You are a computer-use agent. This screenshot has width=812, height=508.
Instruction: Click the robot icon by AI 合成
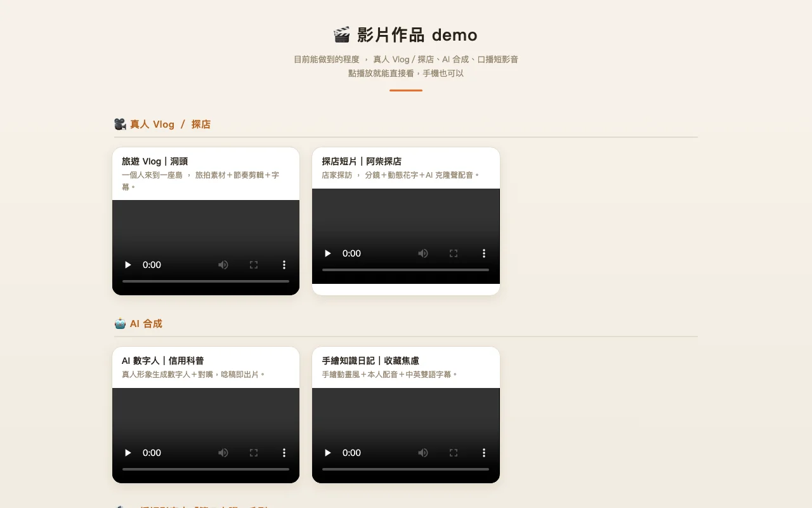(120, 324)
